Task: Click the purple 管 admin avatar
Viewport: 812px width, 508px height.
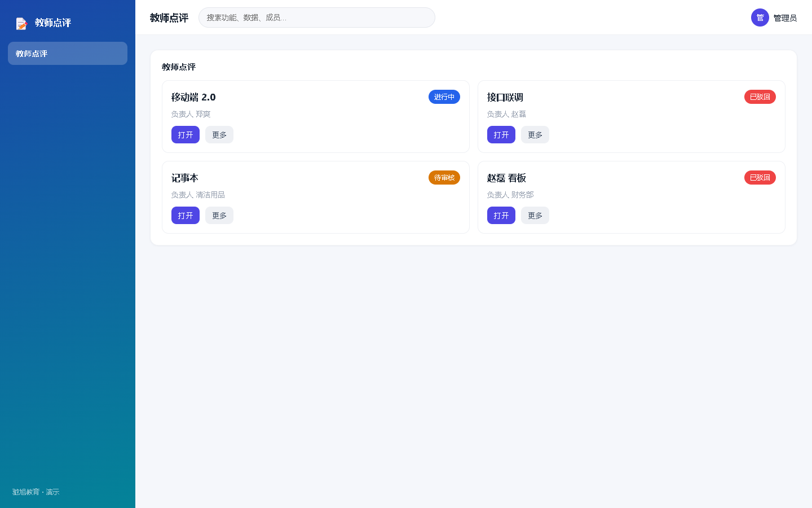Action: tap(760, 17)
